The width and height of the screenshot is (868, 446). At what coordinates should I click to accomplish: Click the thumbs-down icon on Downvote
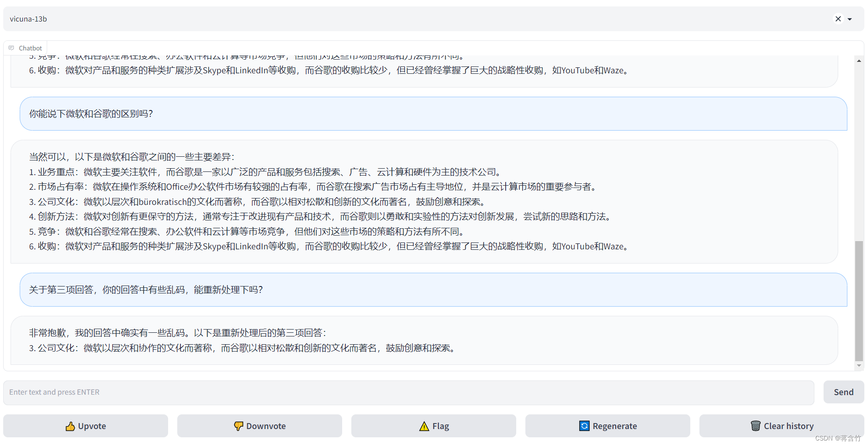click(239, 426)
